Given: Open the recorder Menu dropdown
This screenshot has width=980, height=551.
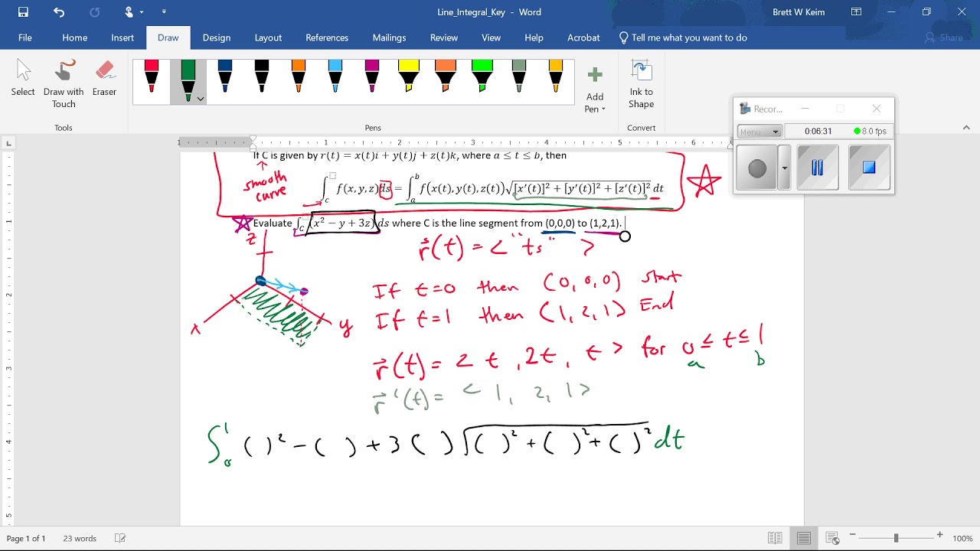Looking at the screenshot, I should [x=759, y=132].
